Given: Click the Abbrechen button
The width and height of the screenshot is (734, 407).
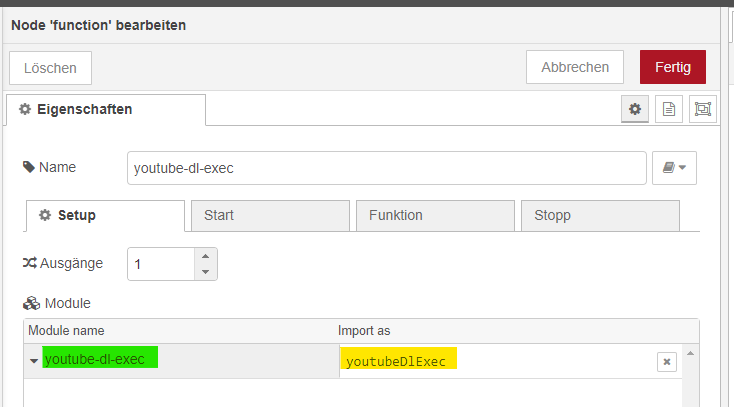Looking at the screenshot, I should pos(575,67).
